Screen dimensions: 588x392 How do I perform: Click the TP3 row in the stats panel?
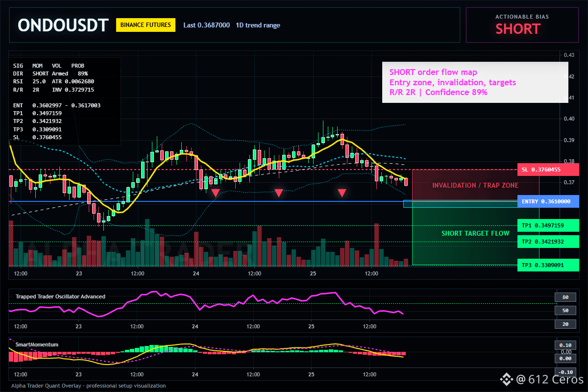[38, 129]
